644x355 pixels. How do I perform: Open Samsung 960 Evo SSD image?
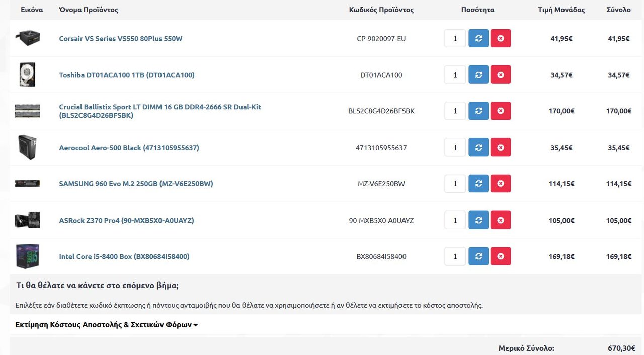28,184
